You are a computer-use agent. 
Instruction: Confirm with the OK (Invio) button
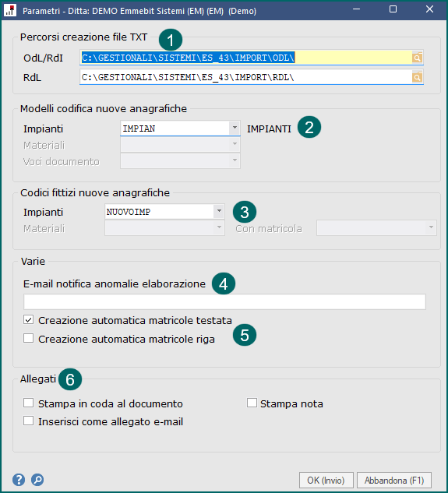pos(326,481)
